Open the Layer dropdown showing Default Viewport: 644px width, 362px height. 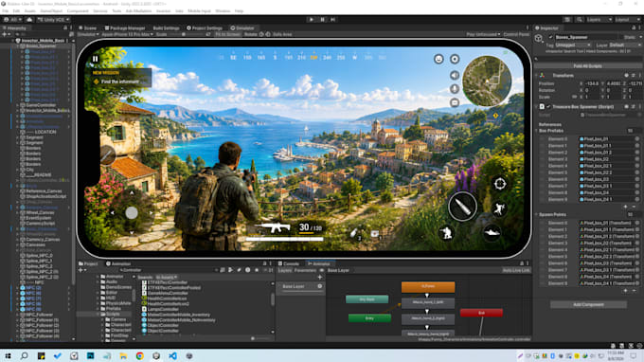(624, 45)
